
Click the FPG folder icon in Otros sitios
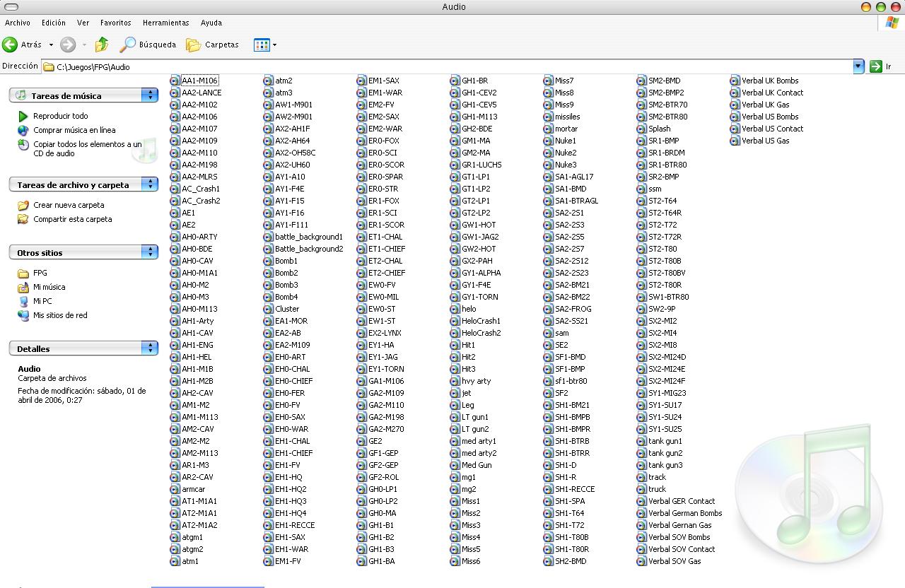pyautogui.click(x=23, y=273)
